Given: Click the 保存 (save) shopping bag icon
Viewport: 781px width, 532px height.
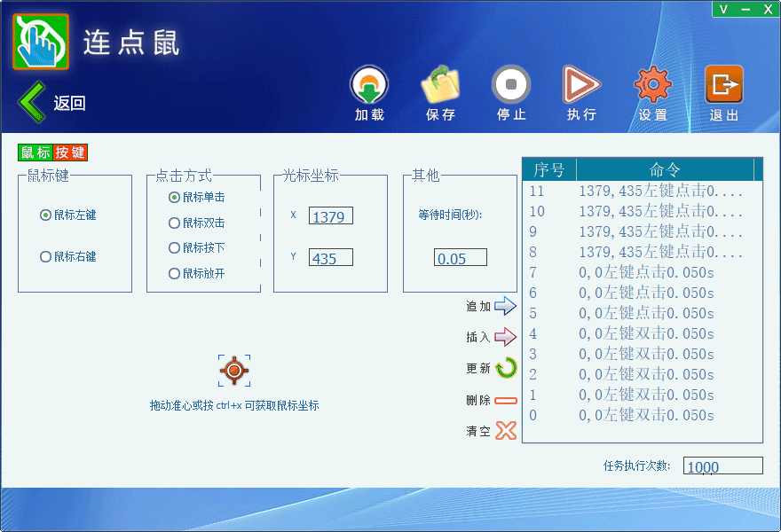Looking at the screenshot, I should click(x=440, y=85).
